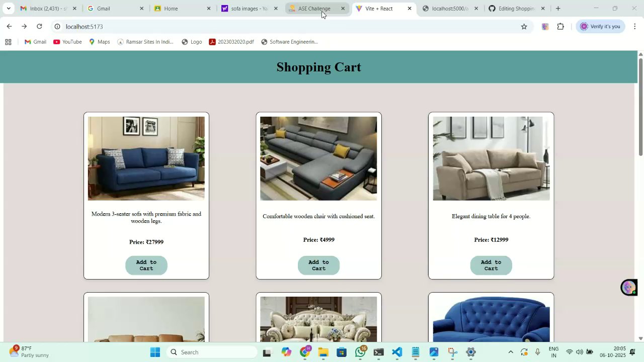Image resolution: width=644 pixels, height=362 pixels.
Task: Bookmark this page with the star icon
Action: click(x=524, y=27)
